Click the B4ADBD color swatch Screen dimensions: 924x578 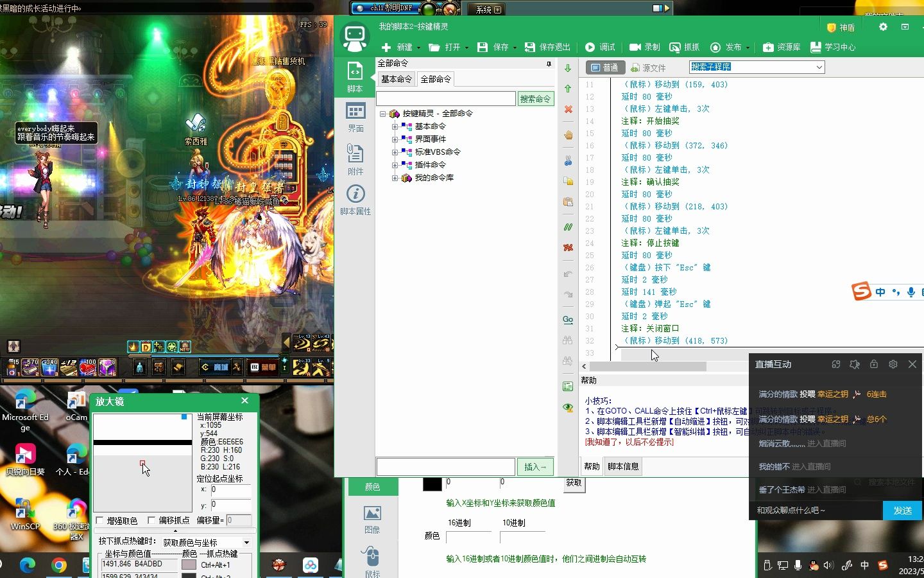point(189,565)
